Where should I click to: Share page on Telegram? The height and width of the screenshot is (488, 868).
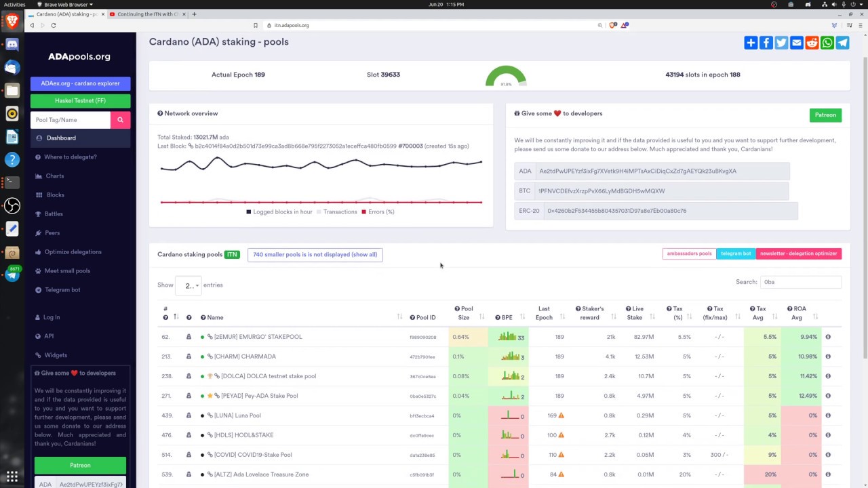tap(842, 43)
